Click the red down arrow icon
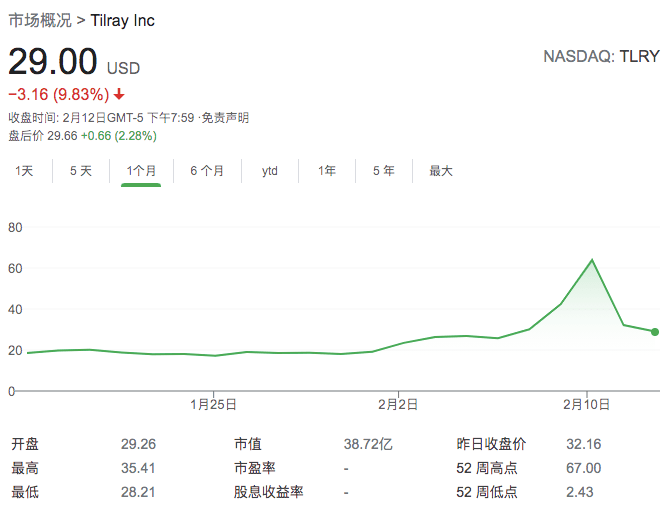 pyautogui.click(x=119, y=95)
